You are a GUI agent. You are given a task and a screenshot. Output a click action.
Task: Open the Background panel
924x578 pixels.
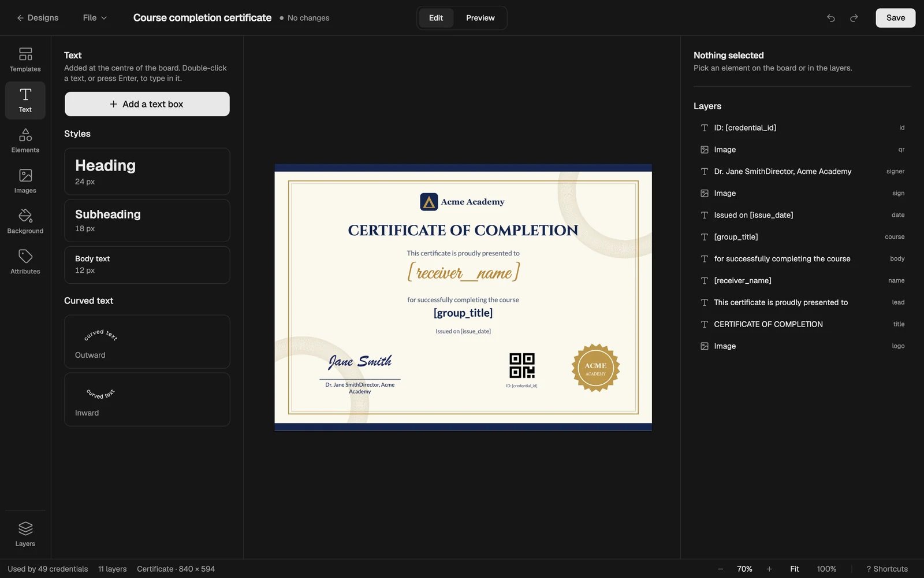[25, 222]
